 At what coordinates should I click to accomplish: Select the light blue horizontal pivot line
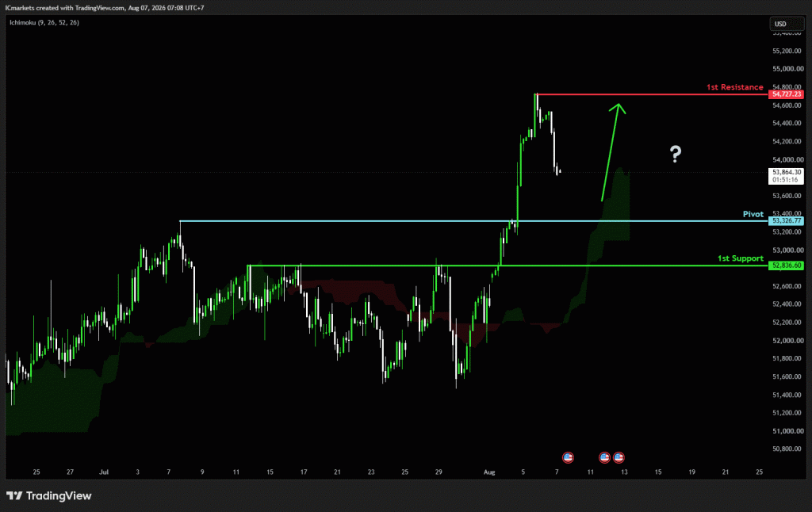[x=474, y=221]
